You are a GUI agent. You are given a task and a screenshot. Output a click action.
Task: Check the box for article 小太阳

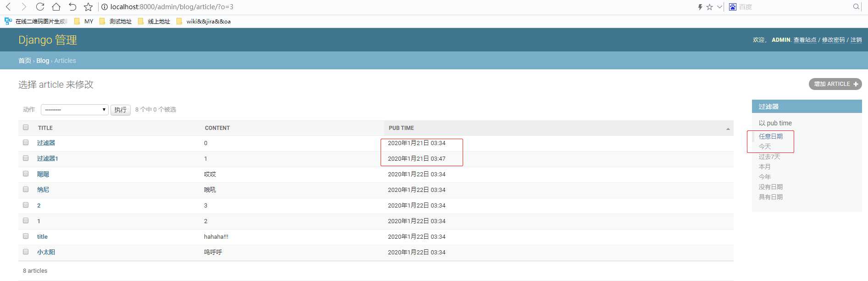click(x=26, y=252)
